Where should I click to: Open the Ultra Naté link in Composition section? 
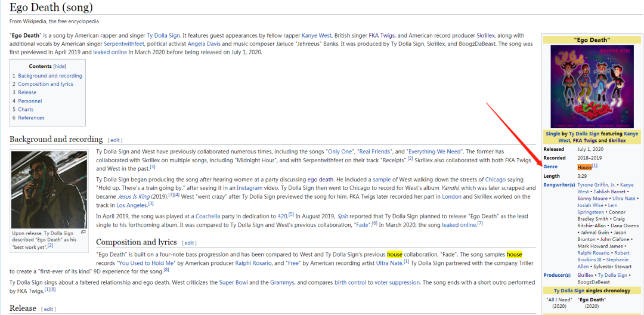click(389, 263)
